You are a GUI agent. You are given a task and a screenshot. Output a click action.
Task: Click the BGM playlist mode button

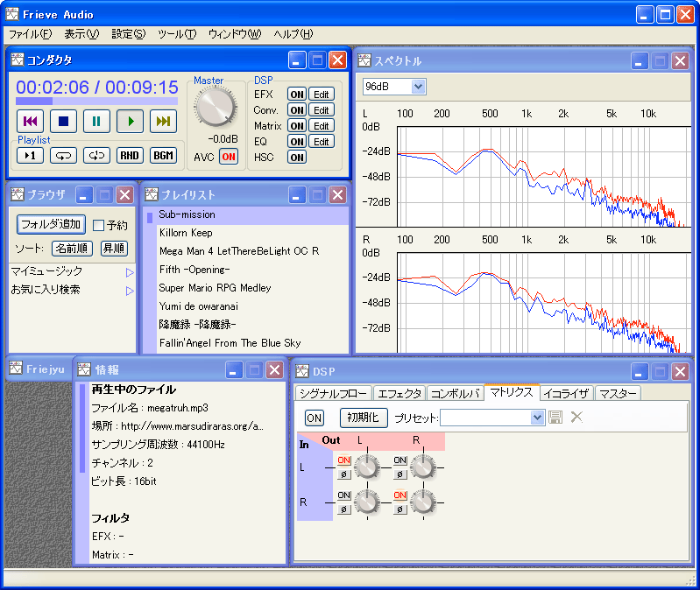pyautogui.click(x=163, y=155)
